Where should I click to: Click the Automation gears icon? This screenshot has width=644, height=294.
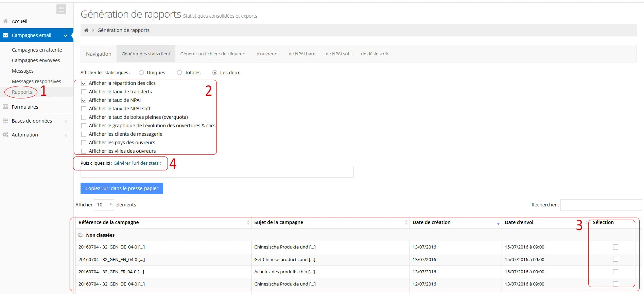(x=5, y=135)
